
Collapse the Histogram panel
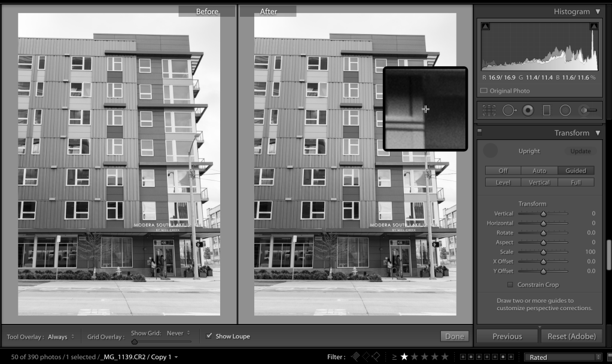(598, 11)
